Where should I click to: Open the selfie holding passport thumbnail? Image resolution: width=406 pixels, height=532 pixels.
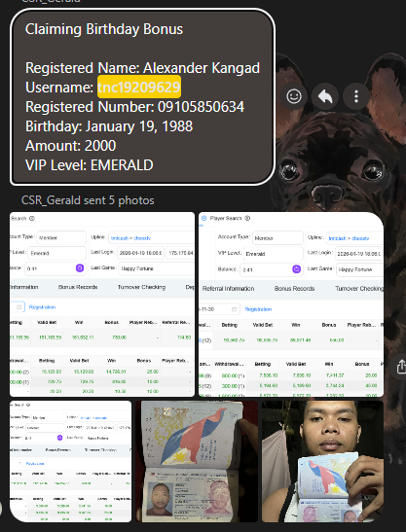323,461
